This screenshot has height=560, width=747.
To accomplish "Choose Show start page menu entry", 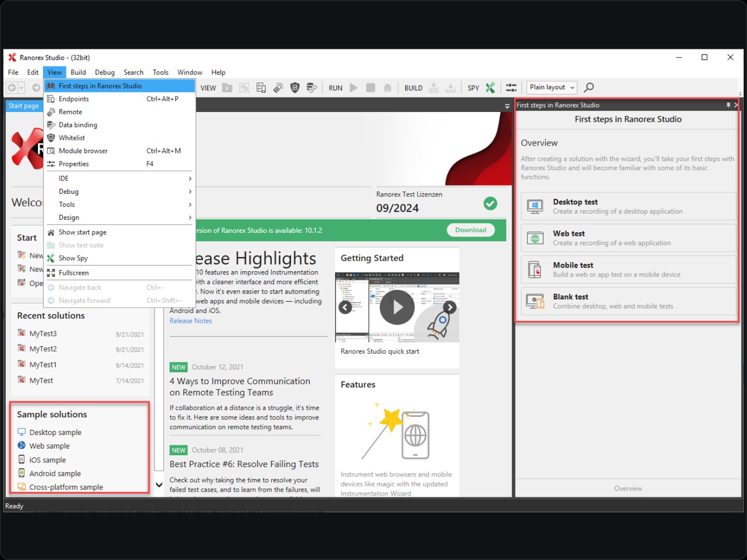I will tap(119, 232).
